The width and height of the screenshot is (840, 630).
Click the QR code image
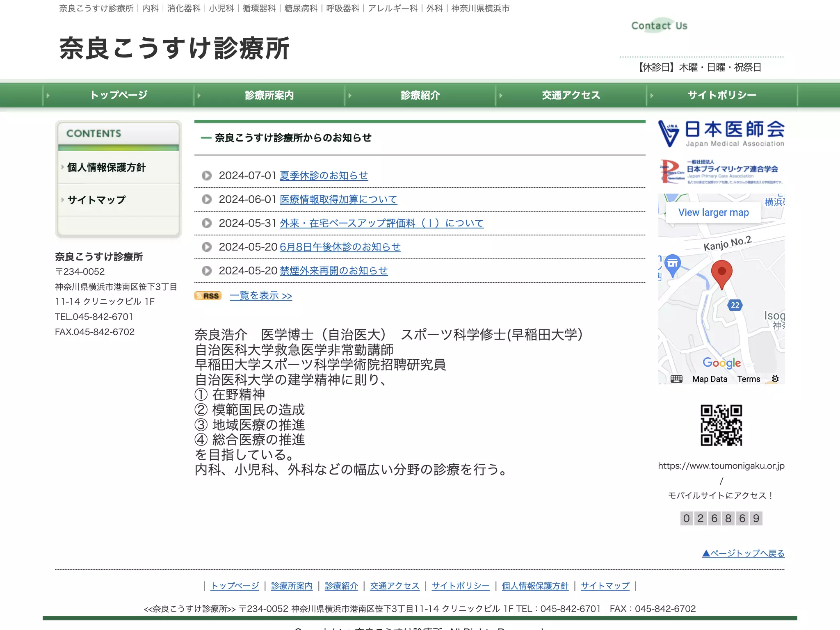tap(721, 425)
